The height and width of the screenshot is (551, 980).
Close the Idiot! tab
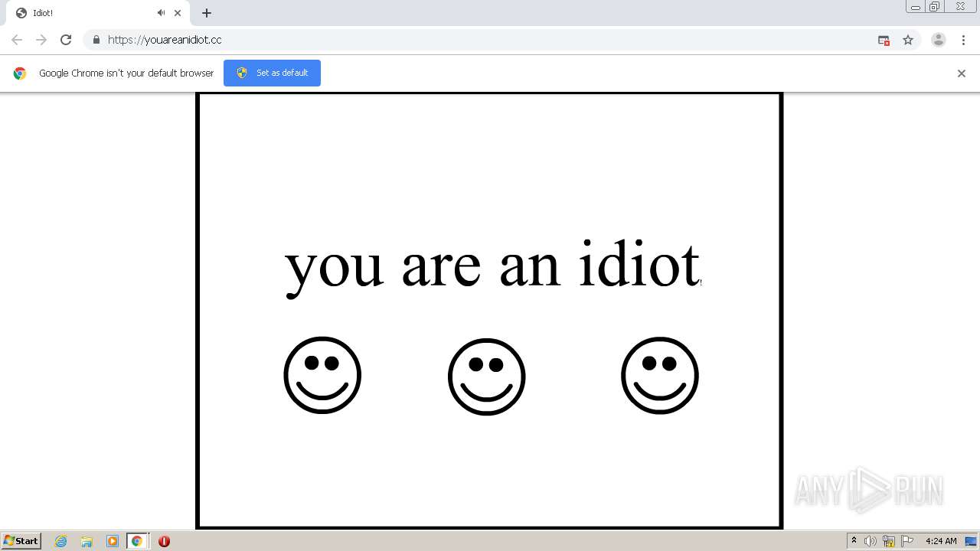pos(178,13)
